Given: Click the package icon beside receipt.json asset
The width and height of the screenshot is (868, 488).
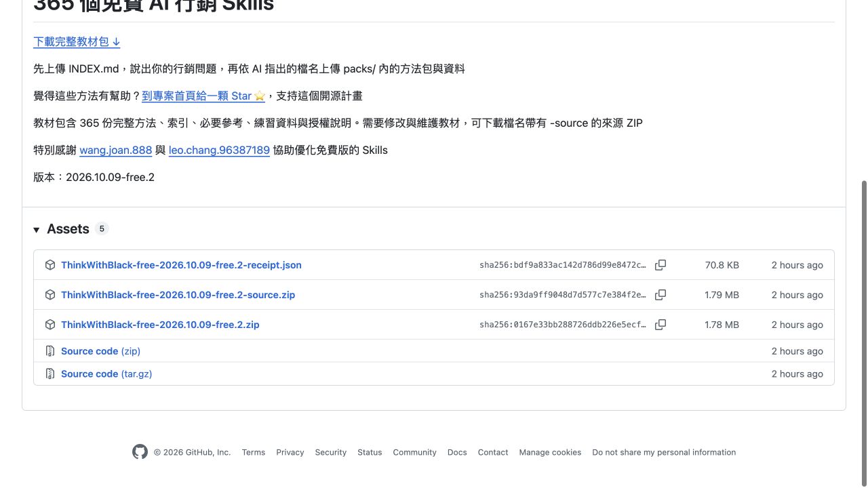Looking at the screenshot, I should 50,265.
